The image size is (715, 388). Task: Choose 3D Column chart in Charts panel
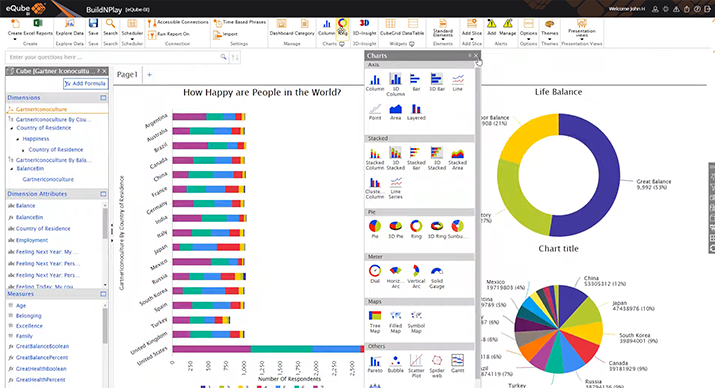coord(395,84)
